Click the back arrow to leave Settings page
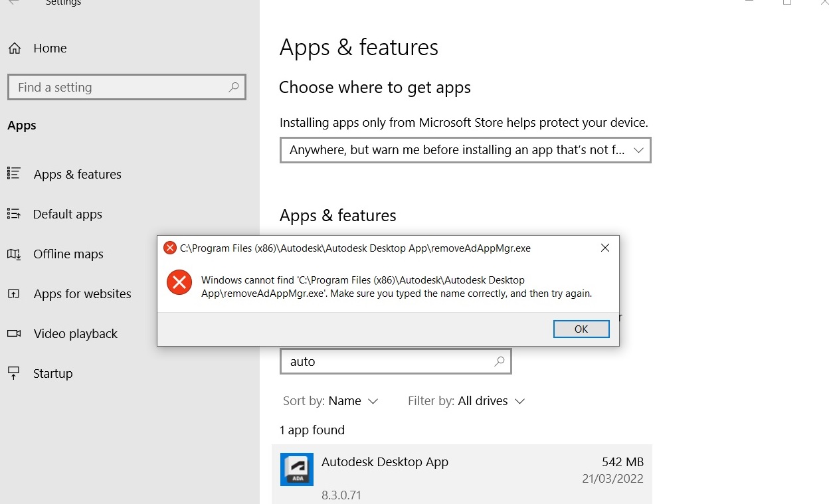This screenshot has width=833, height=504. coord(13,3)
